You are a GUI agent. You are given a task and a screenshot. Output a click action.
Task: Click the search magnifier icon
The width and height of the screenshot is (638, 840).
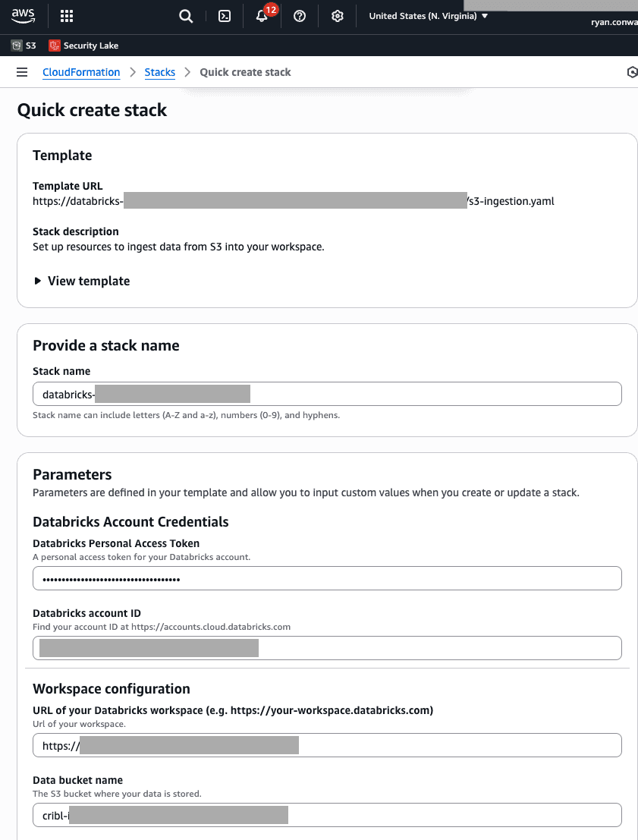pyautogui.click(x=186, y=16)
